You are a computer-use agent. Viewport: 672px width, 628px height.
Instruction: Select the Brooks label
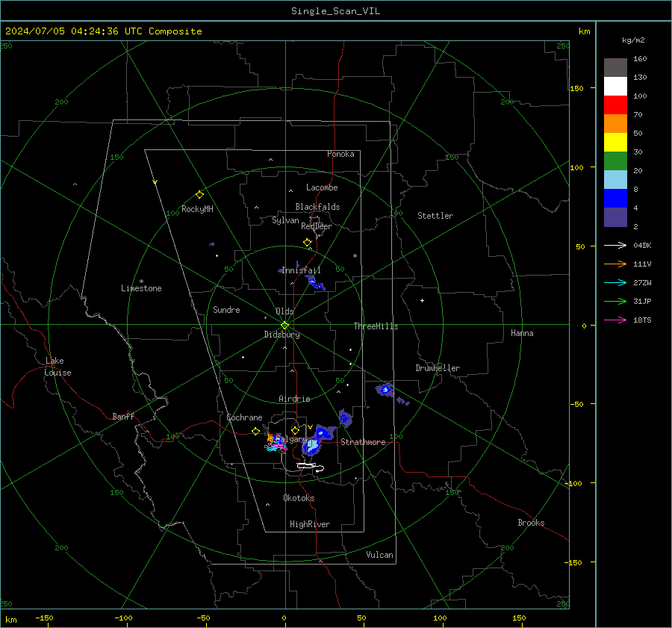[x=531, y=523]
